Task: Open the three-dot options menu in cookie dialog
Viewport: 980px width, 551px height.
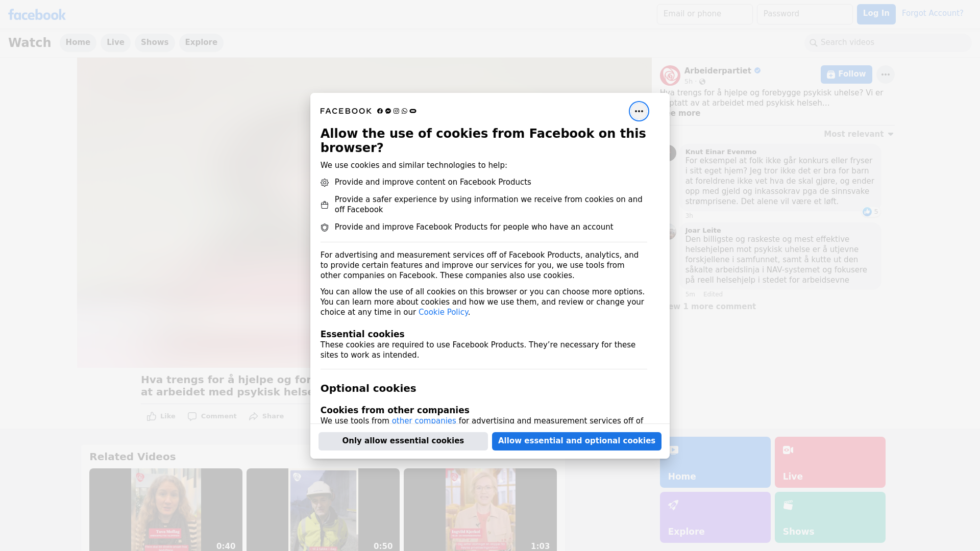Action: 639,111
